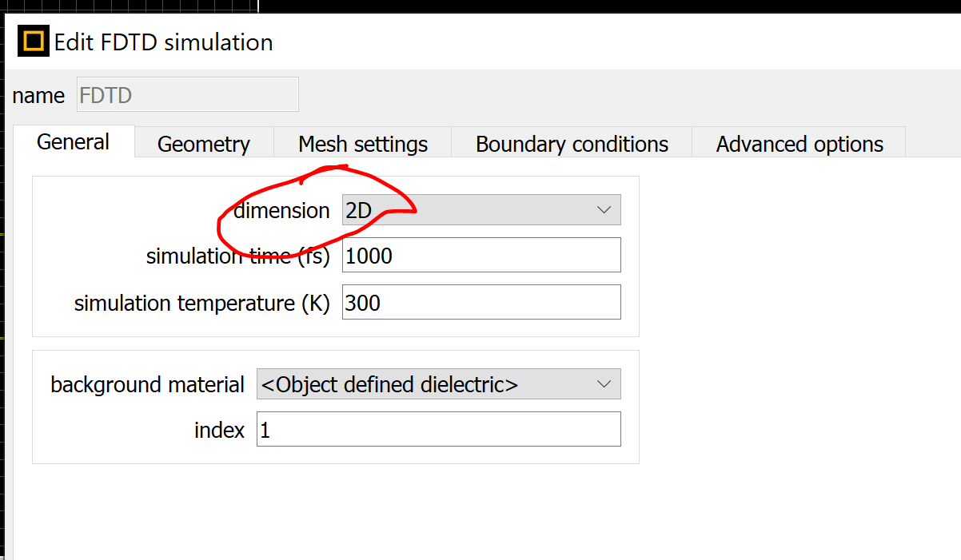Click the Edit FDTD simulation window title
The image size is (961, 560).
(x=164, y=42)
